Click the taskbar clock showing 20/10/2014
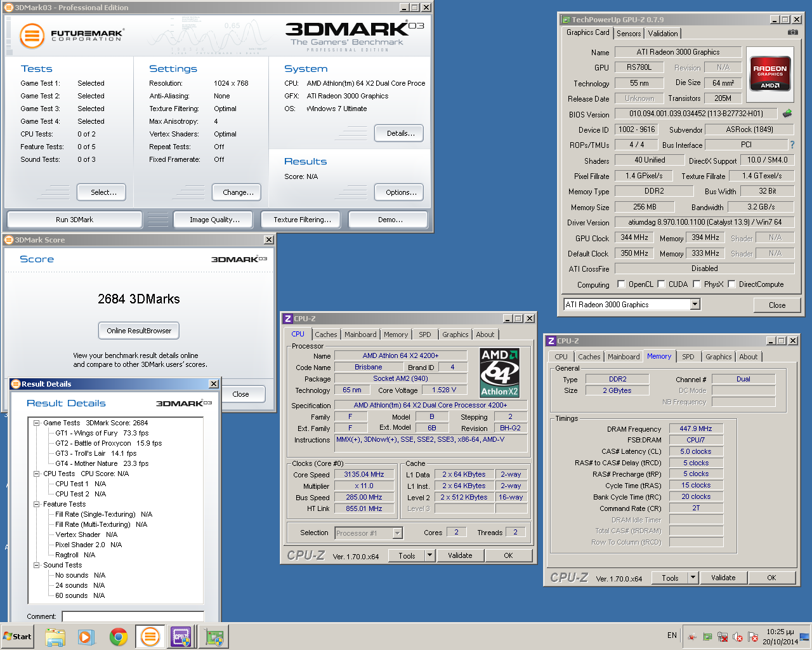The height and width of the screenshot is (650, 812). (780, 637)
